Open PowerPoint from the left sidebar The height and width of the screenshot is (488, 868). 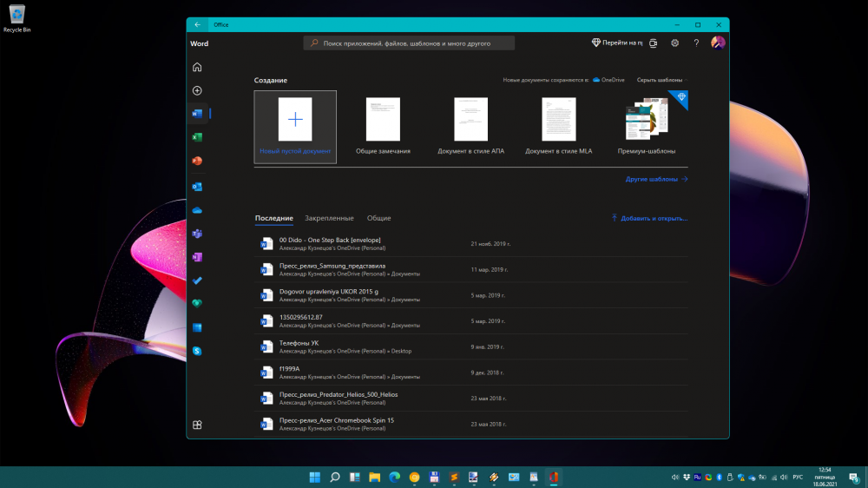pos(197,161)
